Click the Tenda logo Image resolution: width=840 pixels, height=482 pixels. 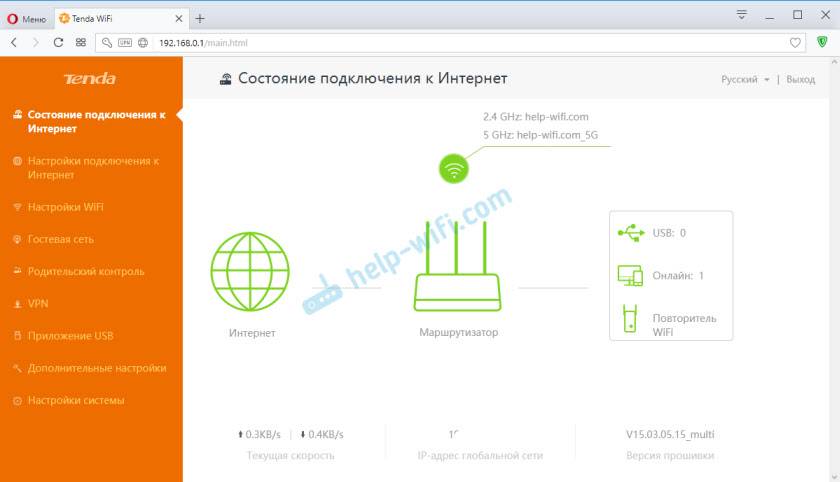90,79
